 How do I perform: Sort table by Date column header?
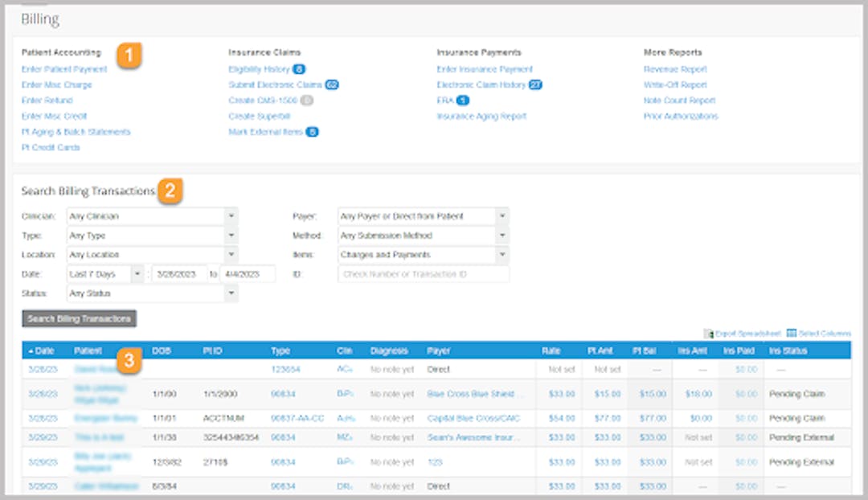click(x=43, y=351)
